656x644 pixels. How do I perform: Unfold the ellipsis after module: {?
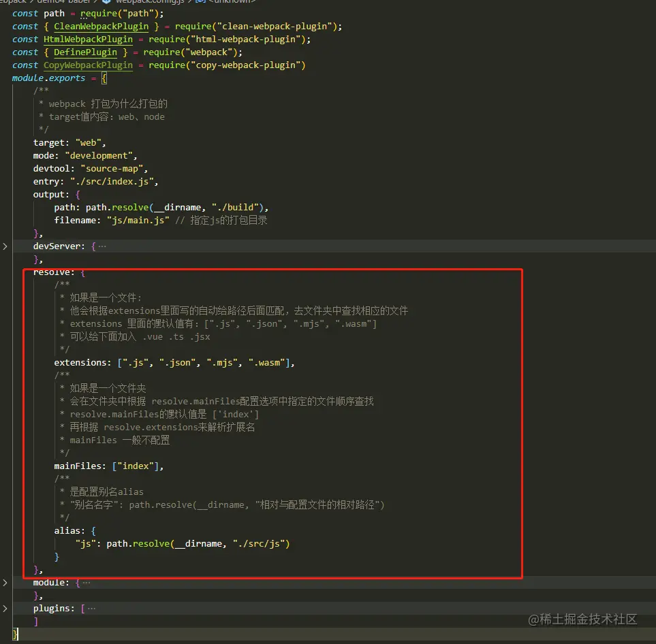(87, 583)
